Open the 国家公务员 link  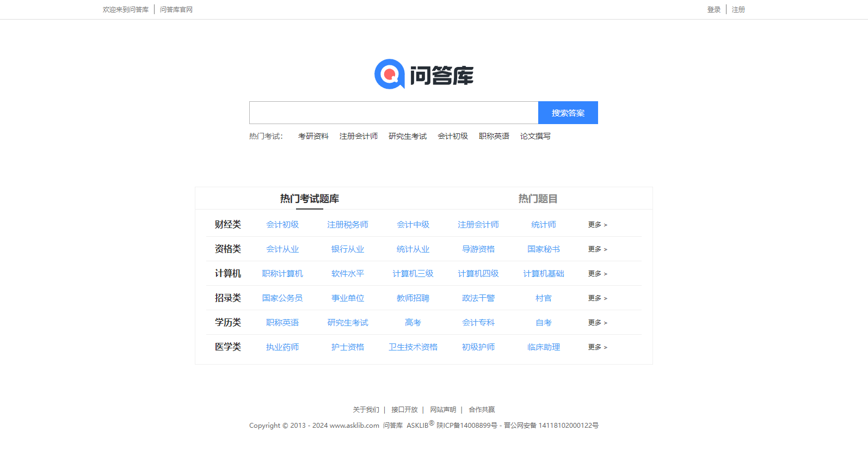(282, 298)
